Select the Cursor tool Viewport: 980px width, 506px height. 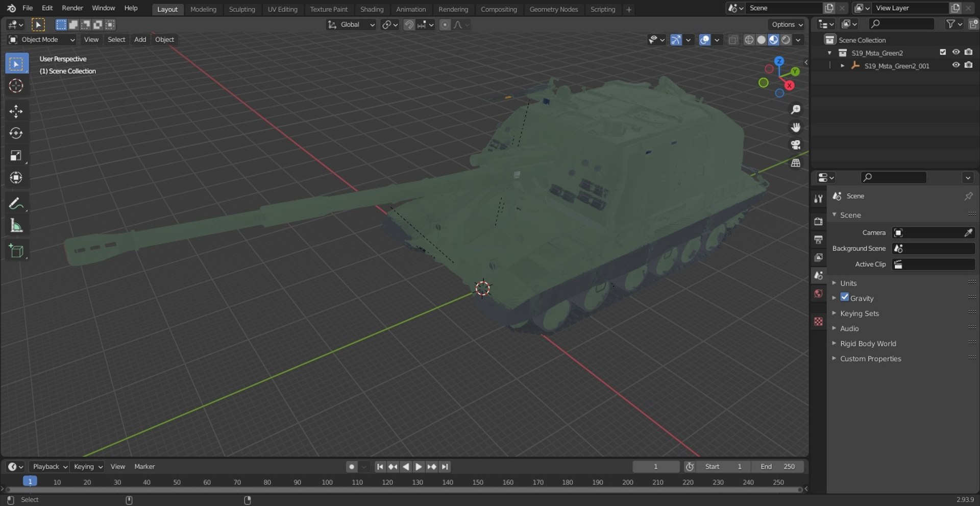click(16, 86)
